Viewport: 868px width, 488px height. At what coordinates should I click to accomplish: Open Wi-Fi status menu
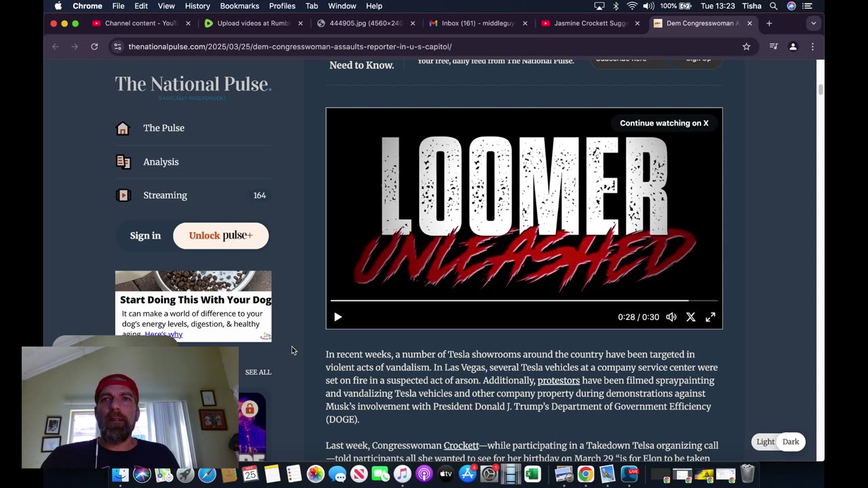(632, 6)
